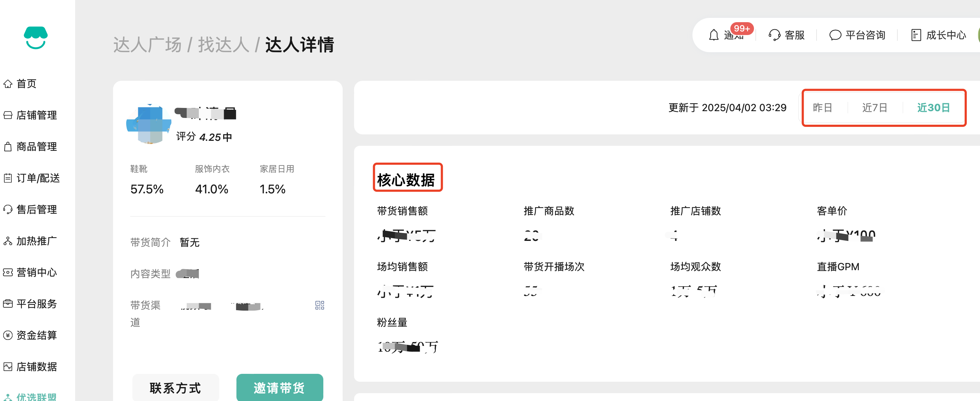The height and width of the screenshot is (401, 980).
Task: Select the 近30日 time range
Action: 933,108
